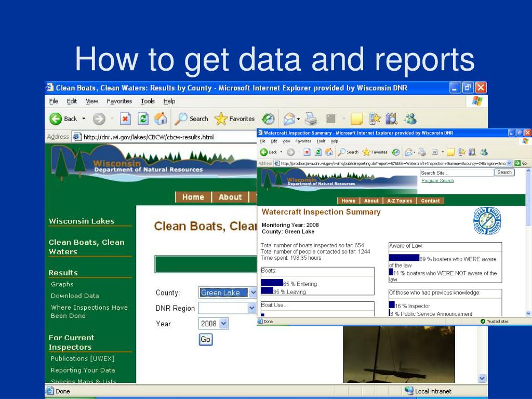The height and width of the screenshot is (399, 532).
Task: Click A-Z Topics tab in Watercraft Summary page
Action: click(400, 201)
